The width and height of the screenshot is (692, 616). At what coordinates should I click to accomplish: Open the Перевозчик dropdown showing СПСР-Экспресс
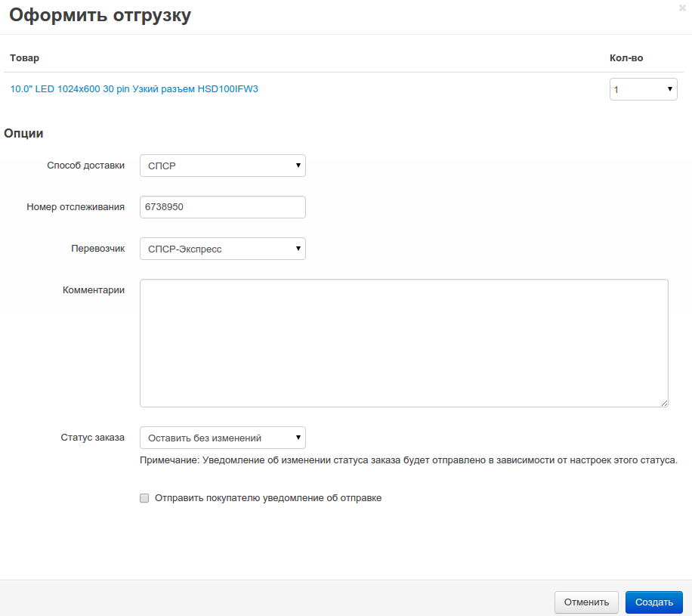tap(223, 249)
